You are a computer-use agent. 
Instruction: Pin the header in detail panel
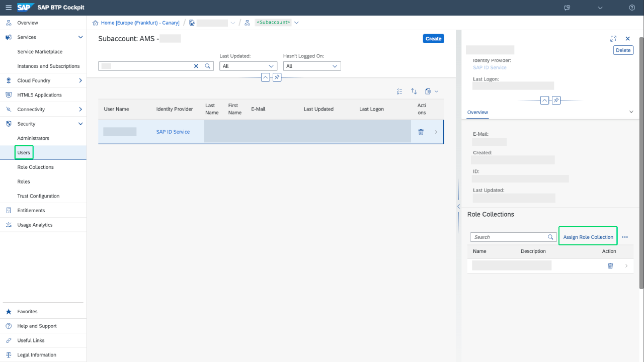pos(556,100)
